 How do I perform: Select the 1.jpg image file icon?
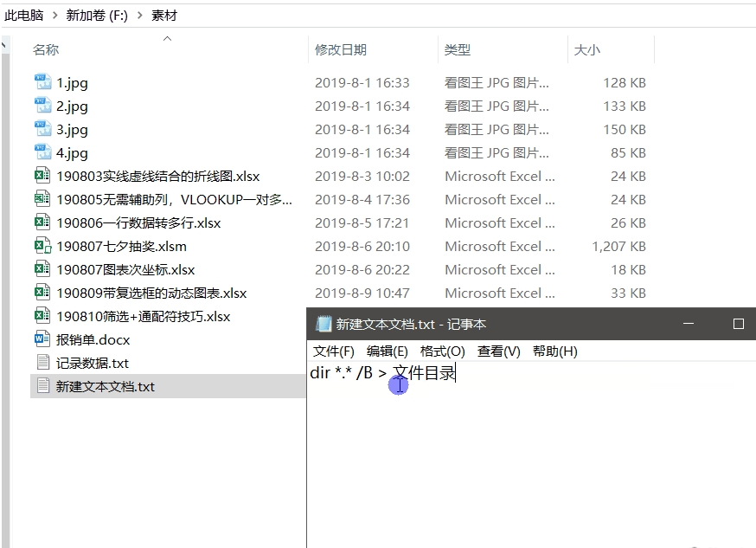pyautogui.click(x=43, y=82)
